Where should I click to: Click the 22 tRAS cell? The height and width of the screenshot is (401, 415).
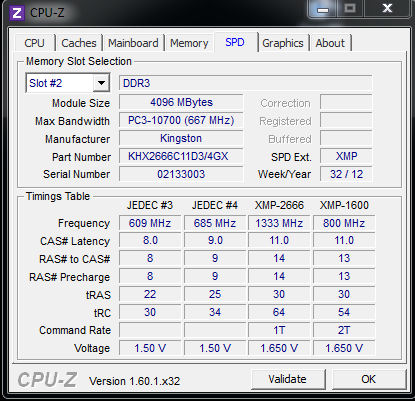click(x=150, y=294)
